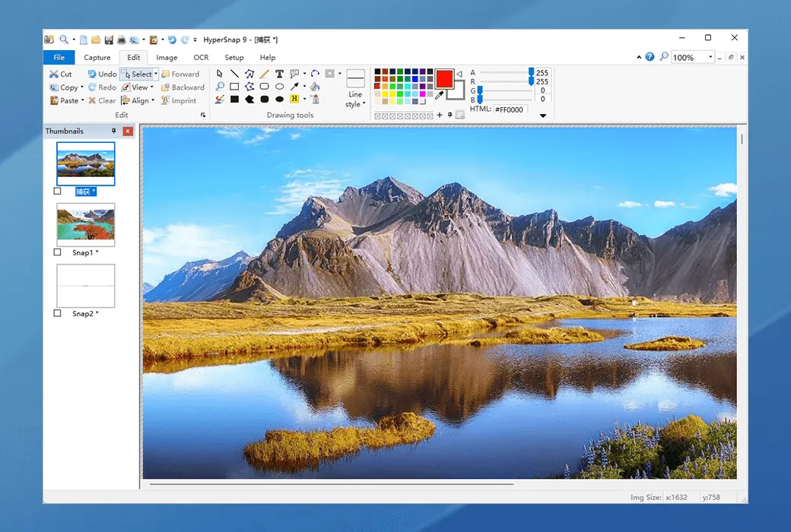The image size is (791, 532).
Task: Click the Undo button in Edit group
Action: click(x=101, y=74)
